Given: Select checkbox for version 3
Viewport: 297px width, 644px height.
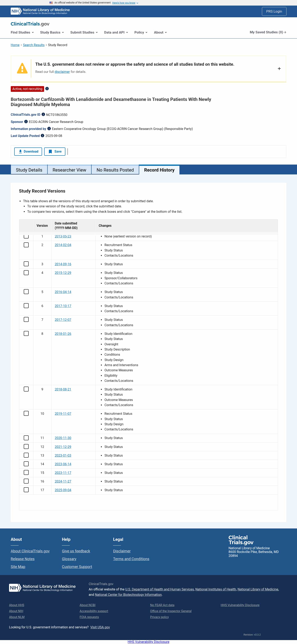Looking at the screenshot, I should coord(26,264).
